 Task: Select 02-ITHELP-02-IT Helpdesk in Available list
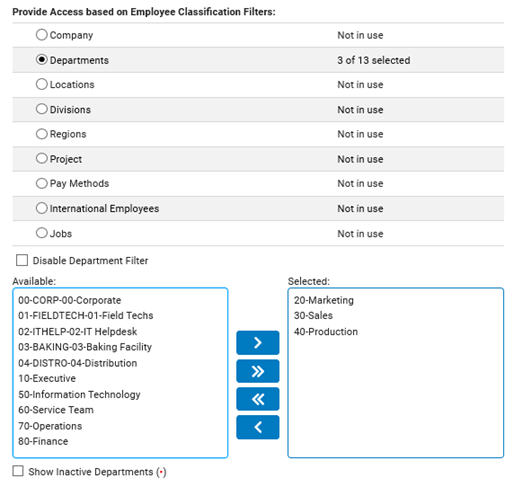[78, 331]
